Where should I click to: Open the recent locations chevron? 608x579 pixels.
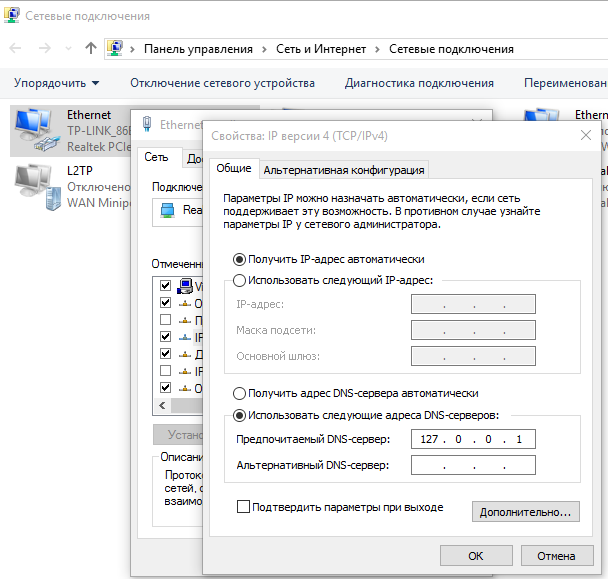click(69, 49)
